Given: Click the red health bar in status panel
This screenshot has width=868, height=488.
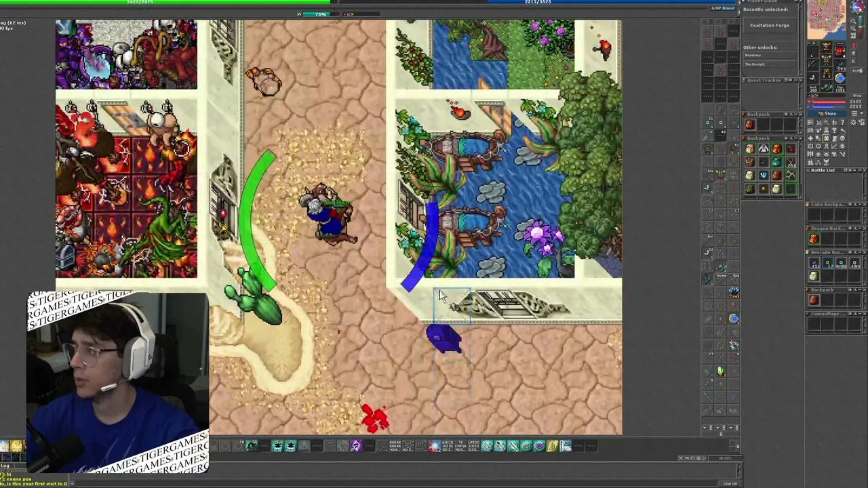Looking at the screenshot, I should pyautogui.click(x=826, y=102).
